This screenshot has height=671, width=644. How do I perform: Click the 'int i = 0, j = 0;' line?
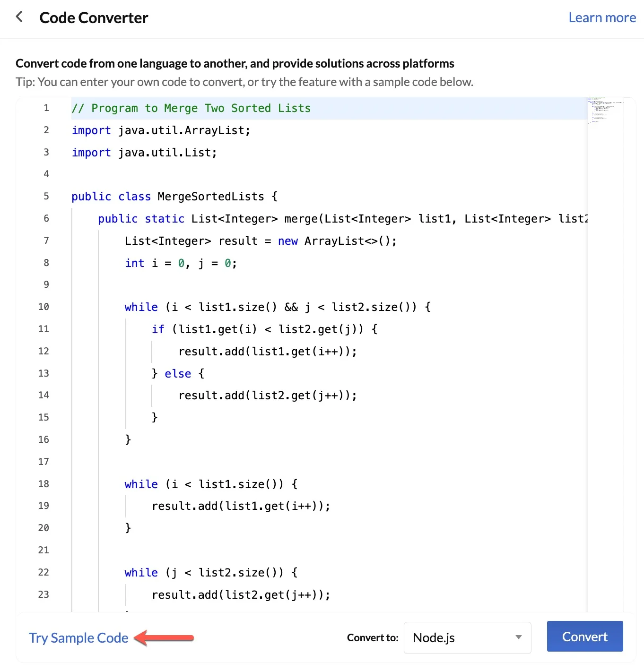click(x=181, y=263)
